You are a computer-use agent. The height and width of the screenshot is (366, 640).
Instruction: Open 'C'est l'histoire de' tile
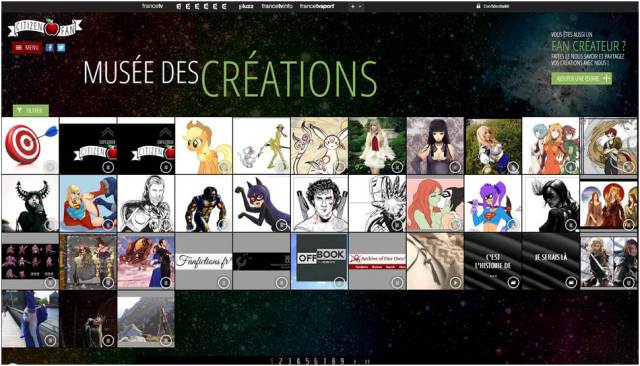pyautogui.click(x=493, y=262)
